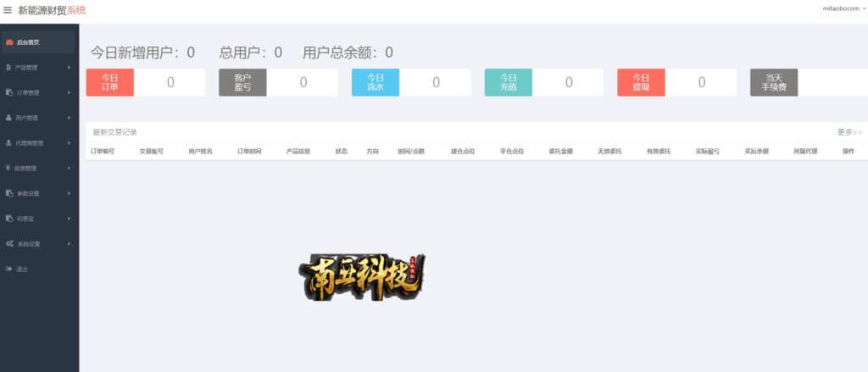Click the red 今日提现 tile
This screenshot has height=372, width=868.
click(641, 82)
